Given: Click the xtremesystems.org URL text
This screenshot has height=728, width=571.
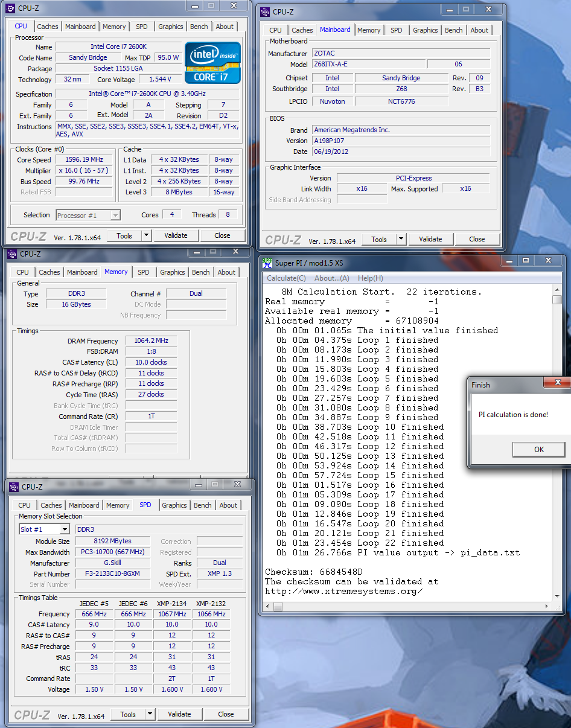Looking at the screenshot, I should [x=344, y=591].
